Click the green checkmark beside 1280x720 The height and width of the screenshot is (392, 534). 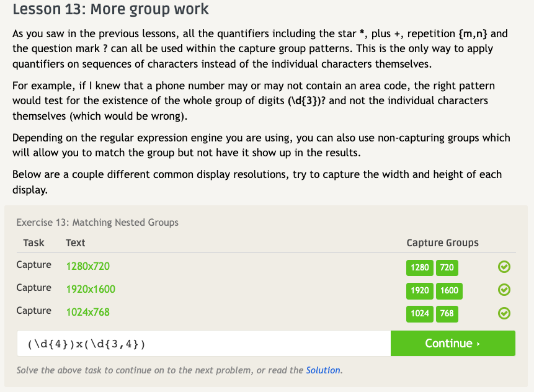pos(504,267)
